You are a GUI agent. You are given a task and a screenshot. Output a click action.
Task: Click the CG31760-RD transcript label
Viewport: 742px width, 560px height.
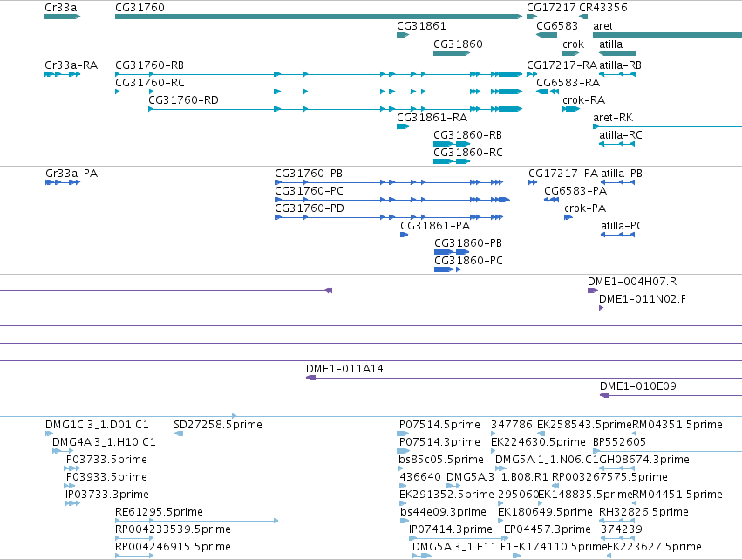coord(183,100)
